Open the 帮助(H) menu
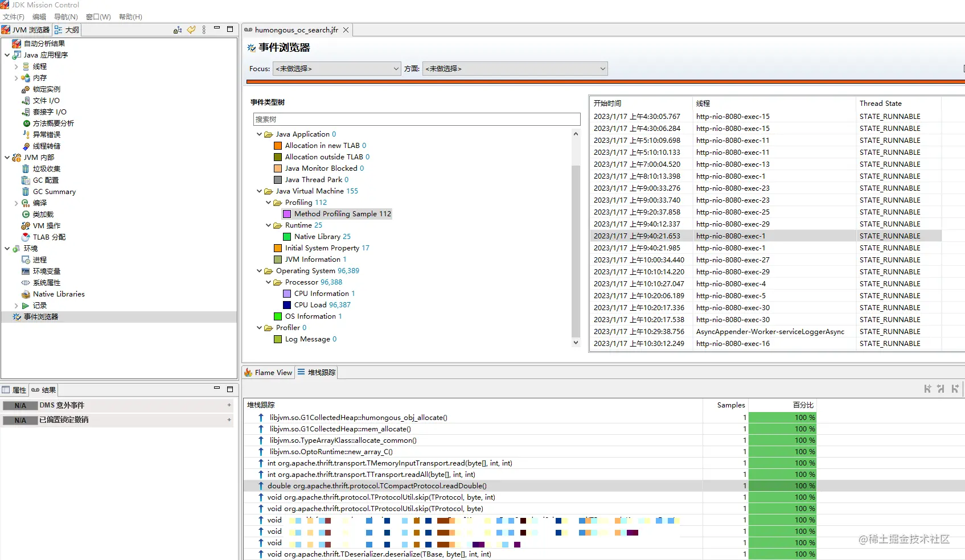Image resolution: width=965 pixels, height=560 pixels. click(x=130, y=17)
